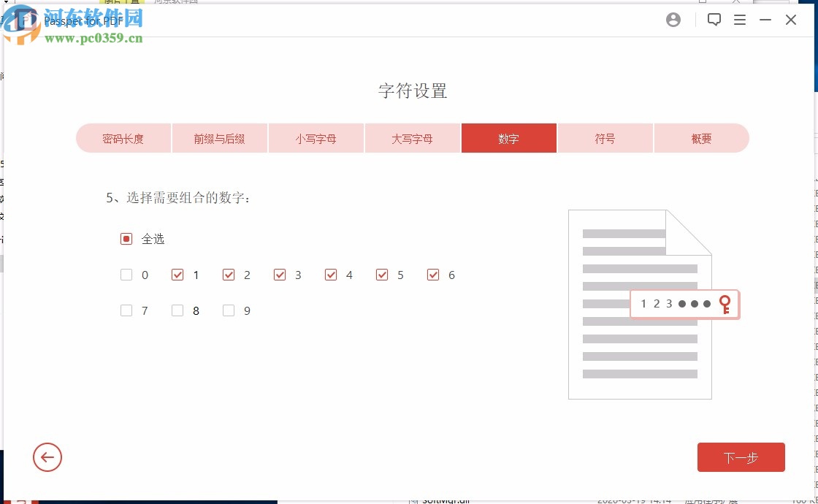Enable the digit 7 checkbox

coord(126,310)
